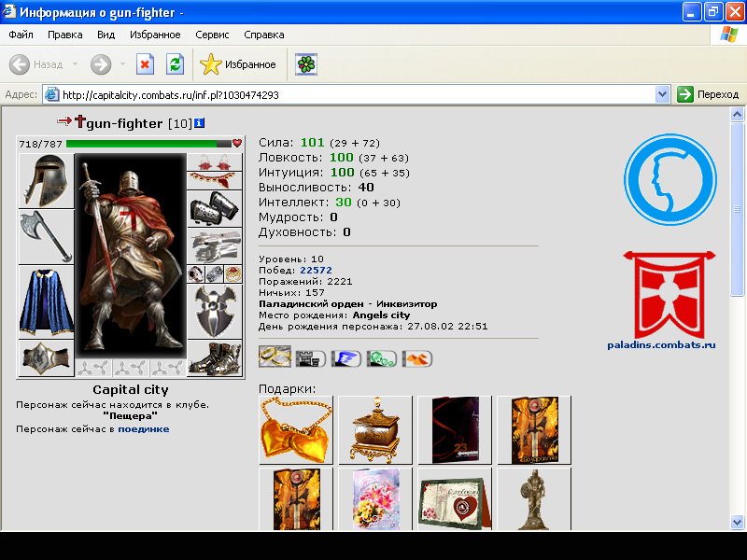Click the Windows flag logo
Image resolution: width=747 pixels, height=560 pixels.
point(728,35)
